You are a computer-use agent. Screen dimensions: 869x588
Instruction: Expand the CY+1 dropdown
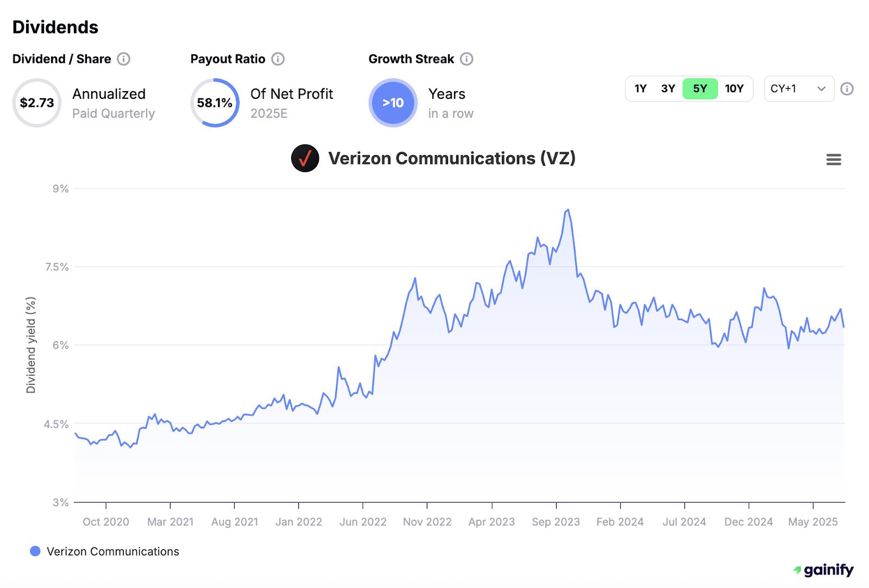click(x=799, y=88)
